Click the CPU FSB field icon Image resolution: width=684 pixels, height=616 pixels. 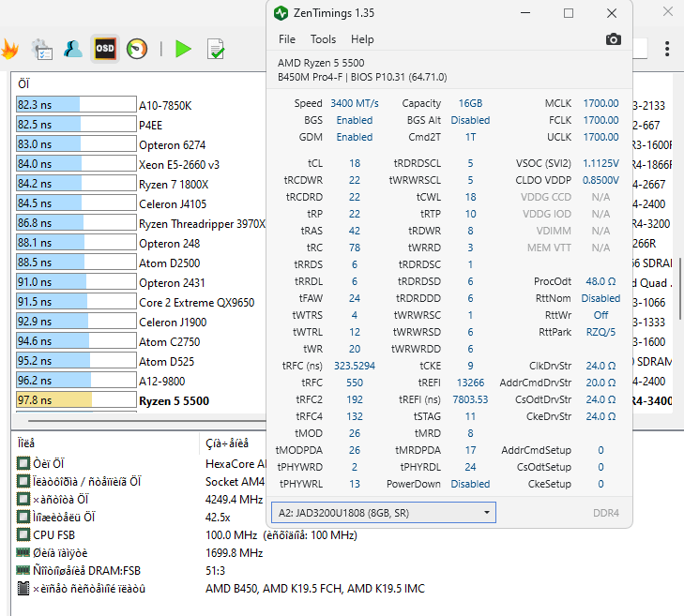point(23,534)
